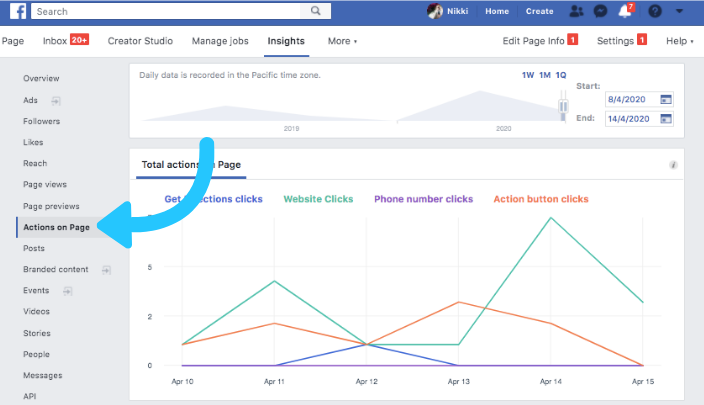
Task: Select Stories in the sidebar
Action: pyautogui.click(x=37, y=333)
